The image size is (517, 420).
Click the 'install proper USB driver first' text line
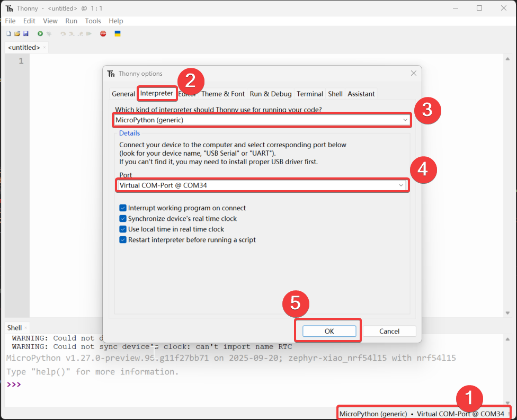(219, 162)
